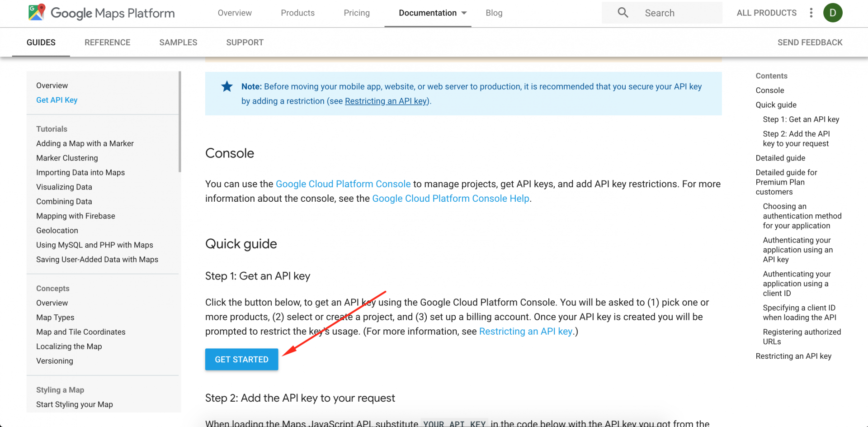Expand the Documentation dropdown arrow
Image resolution: width=868 pixels, height=427 pixels.
pyautogui.click(x=464, y=13)
